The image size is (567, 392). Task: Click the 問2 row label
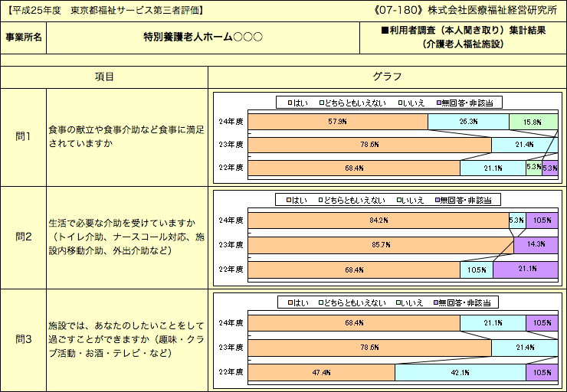pyautogui.click(x=24, y=237)
